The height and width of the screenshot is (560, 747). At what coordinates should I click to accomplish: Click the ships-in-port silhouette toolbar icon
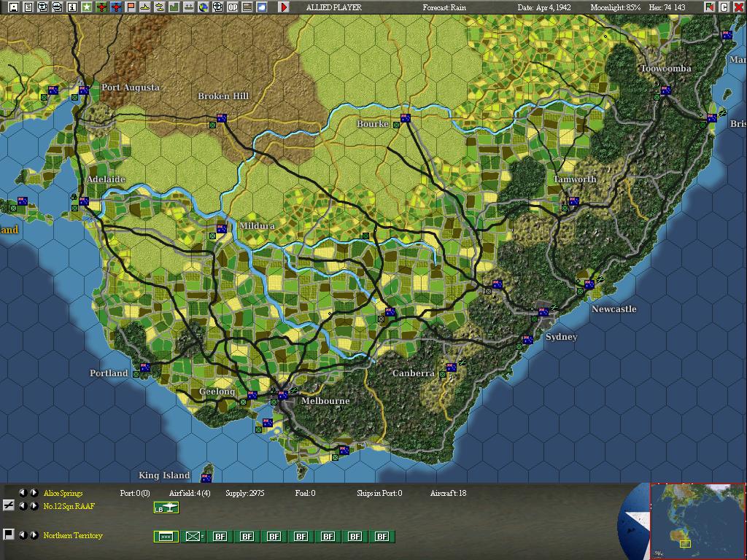[x=189, y=7]
